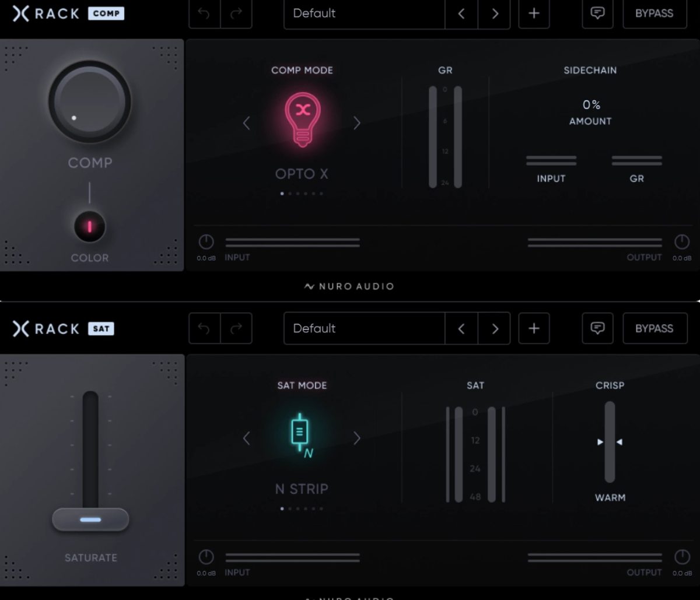Screen dimensions: 700x600
Task: Click the output gain knob in COMP rack
Action: (682, 242)
